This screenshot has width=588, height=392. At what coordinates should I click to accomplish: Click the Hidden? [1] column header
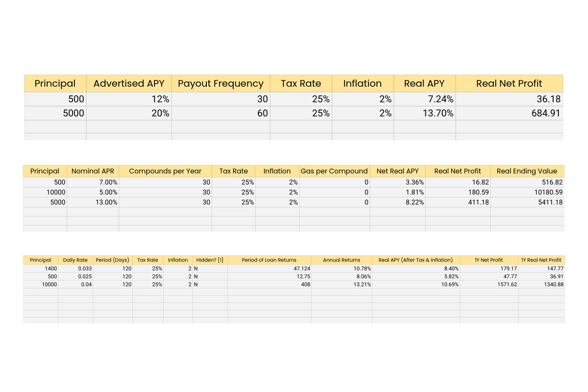pyautogui.click(x=210, y=260)
